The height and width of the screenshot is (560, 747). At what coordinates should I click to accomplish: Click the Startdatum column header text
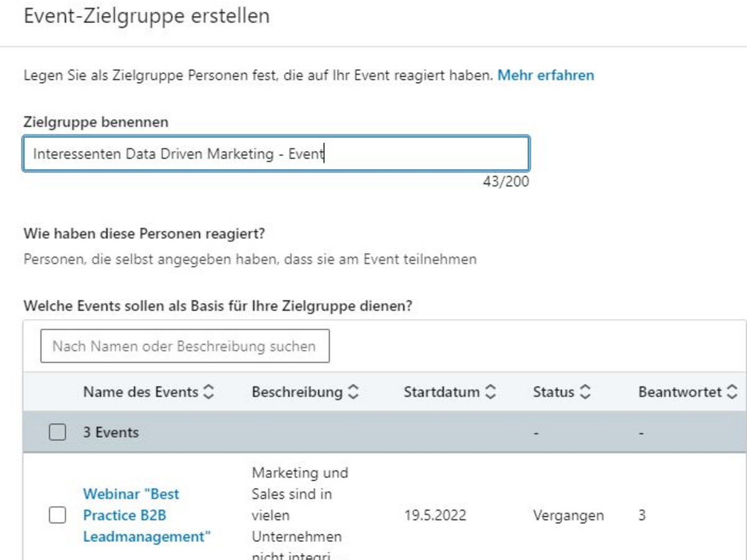click(441, 392)
